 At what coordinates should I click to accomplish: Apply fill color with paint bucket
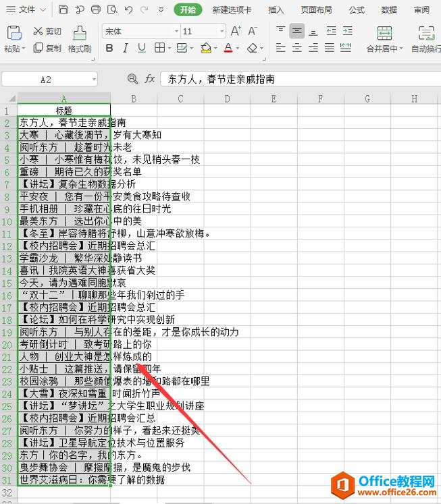click(x=206, y=48)
